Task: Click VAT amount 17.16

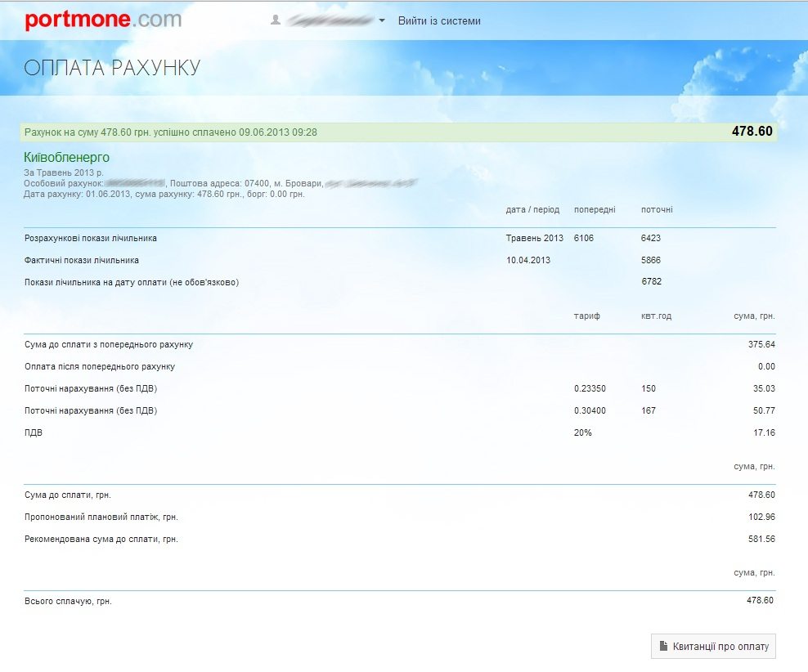Action: [x=764, y=433]
